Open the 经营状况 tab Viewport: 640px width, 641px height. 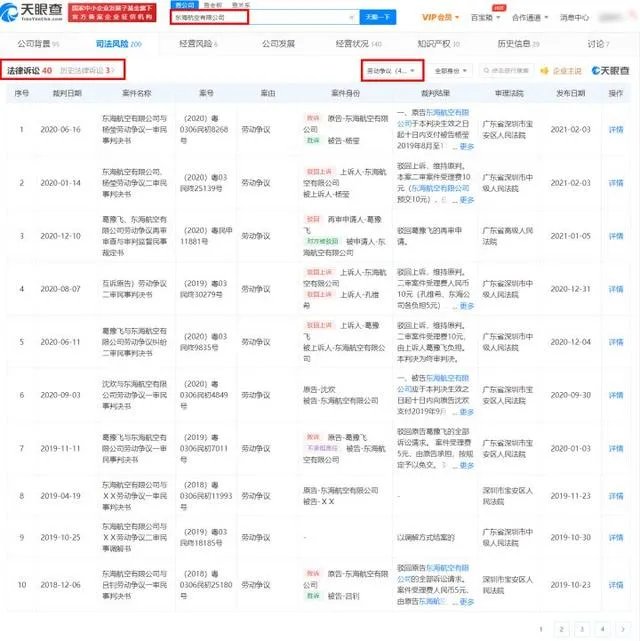358,44
